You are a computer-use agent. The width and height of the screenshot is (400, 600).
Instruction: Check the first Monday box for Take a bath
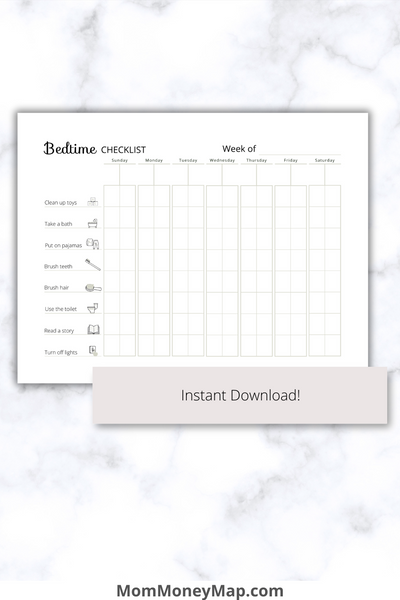click(x=146, y=217)
